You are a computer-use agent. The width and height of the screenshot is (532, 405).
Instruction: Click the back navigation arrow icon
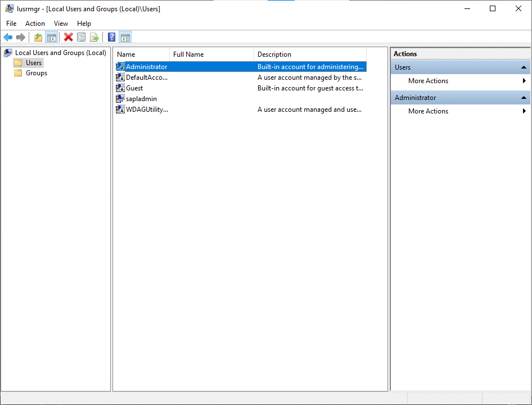coord(8,37)
